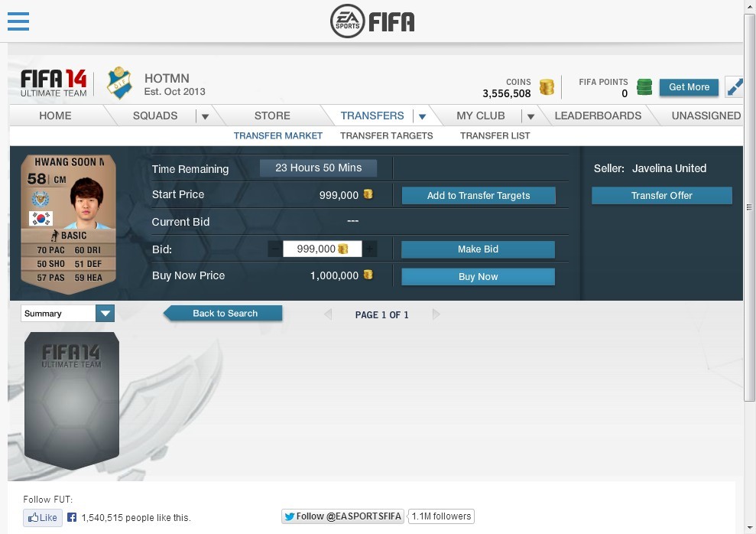Open the hamburger menu icon

18,21
